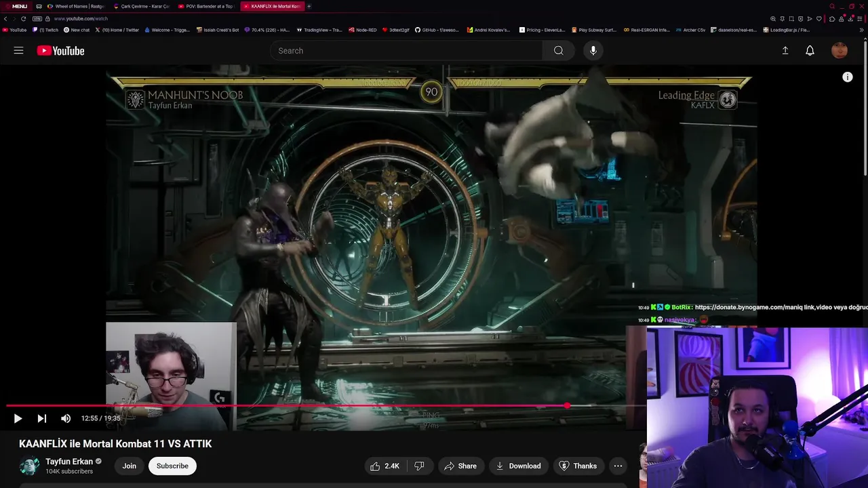This screenshot has height=488, width=868.
Task: Open the browser easy setup icon
Action: [860, 19]
